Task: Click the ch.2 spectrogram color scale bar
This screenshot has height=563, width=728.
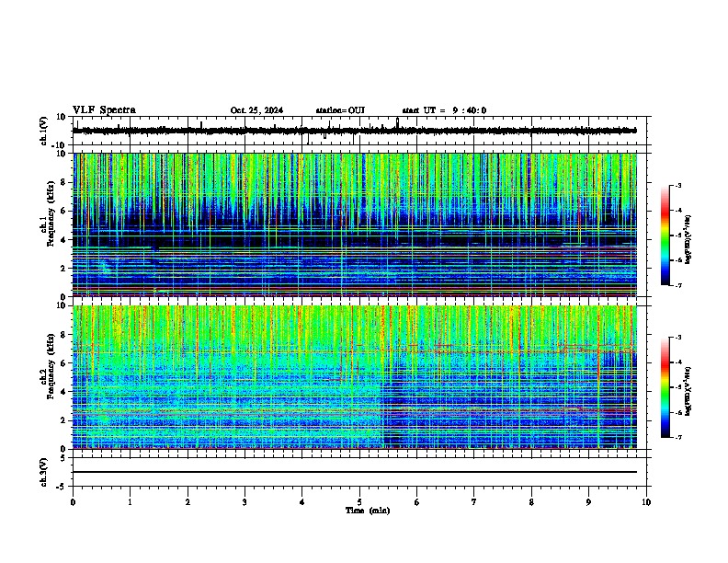Action: tap(665, 387)
